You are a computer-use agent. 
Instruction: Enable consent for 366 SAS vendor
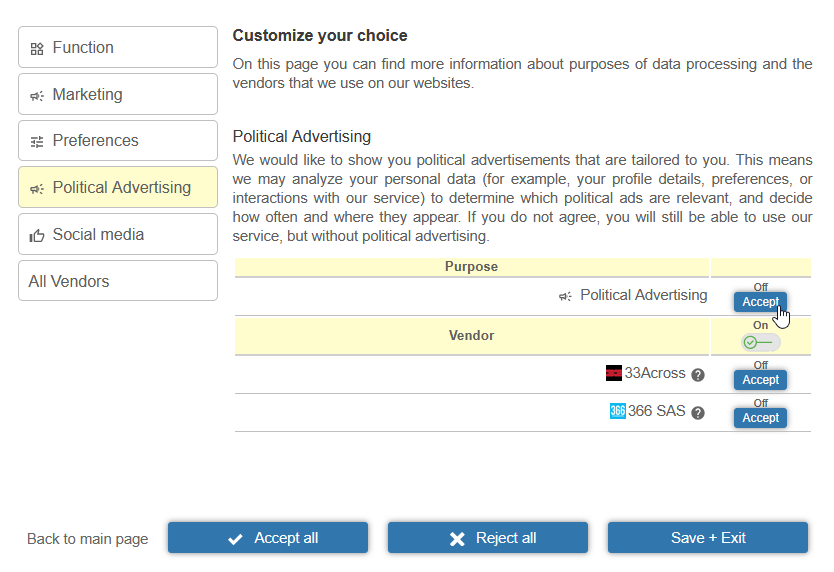[x=760, y=418]
